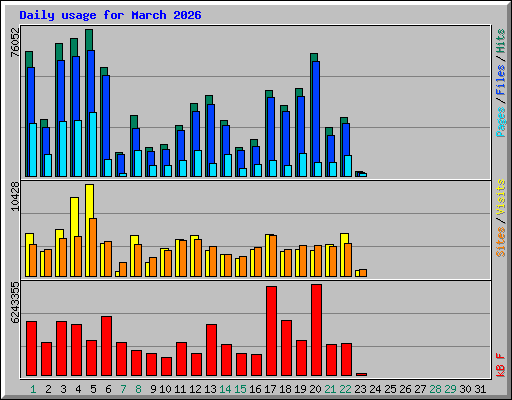The height and width of the screenshot is (400, 512).
Task: Select day number 30 on the x-axis
Action: (465, 389)
